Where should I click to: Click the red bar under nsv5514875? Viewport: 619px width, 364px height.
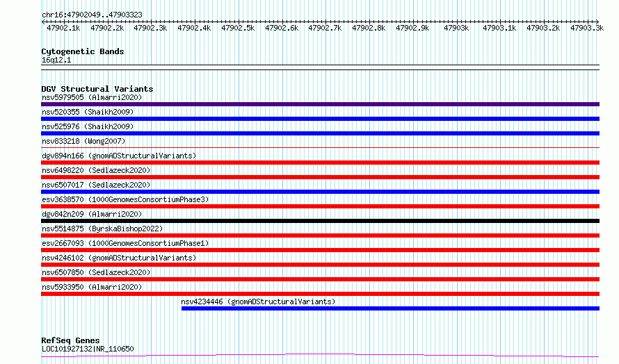coord(320,235)
